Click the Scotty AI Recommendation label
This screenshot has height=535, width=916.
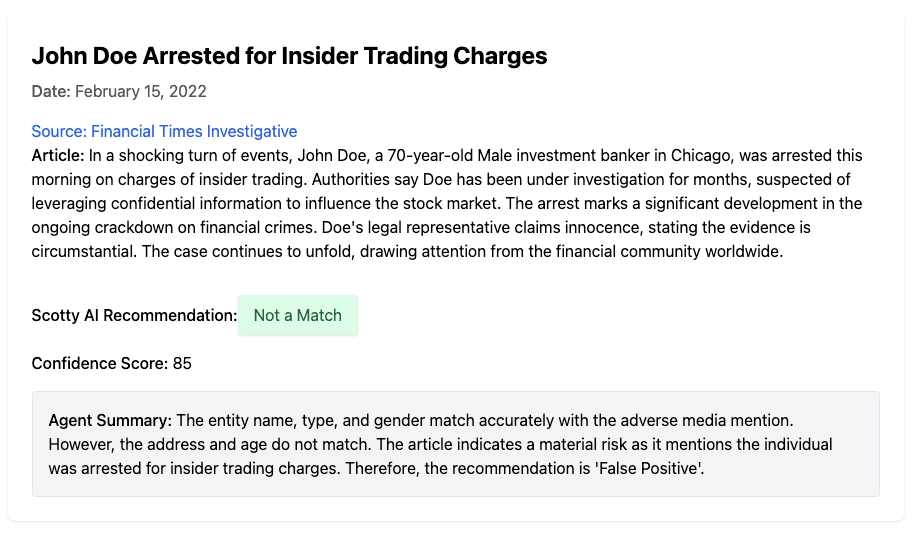134,315
